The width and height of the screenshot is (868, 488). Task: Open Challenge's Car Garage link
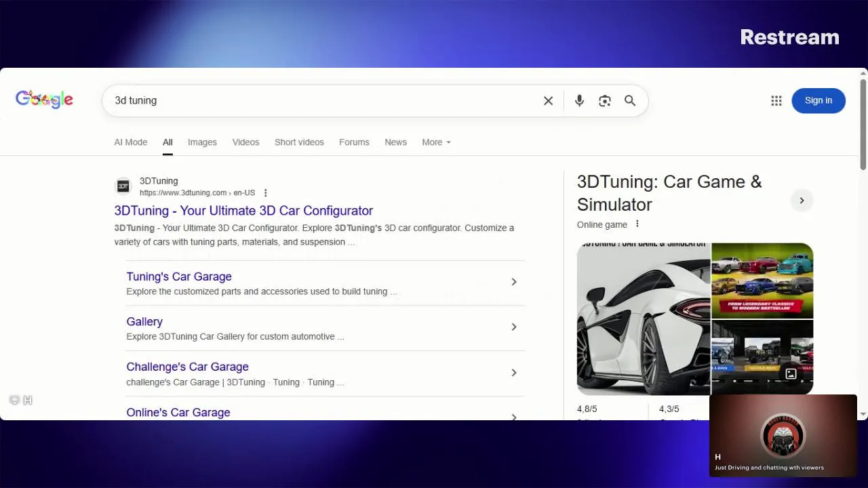point(187,367)
